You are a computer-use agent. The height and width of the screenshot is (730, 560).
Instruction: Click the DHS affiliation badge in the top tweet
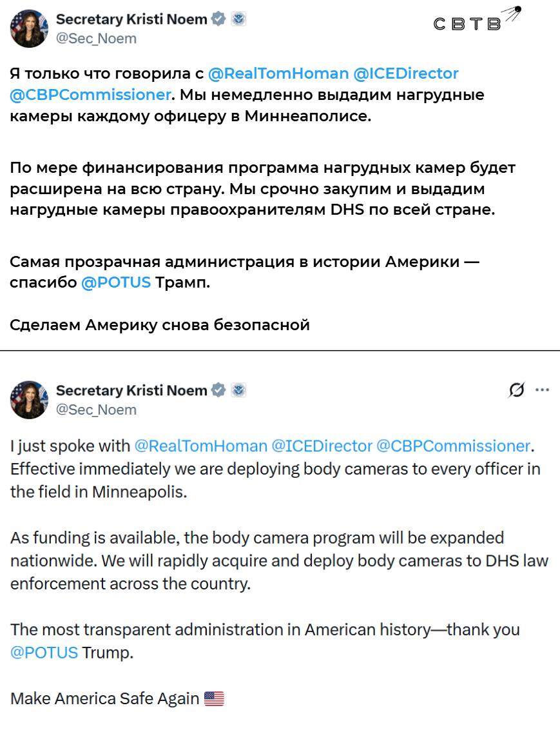(239, 19)
